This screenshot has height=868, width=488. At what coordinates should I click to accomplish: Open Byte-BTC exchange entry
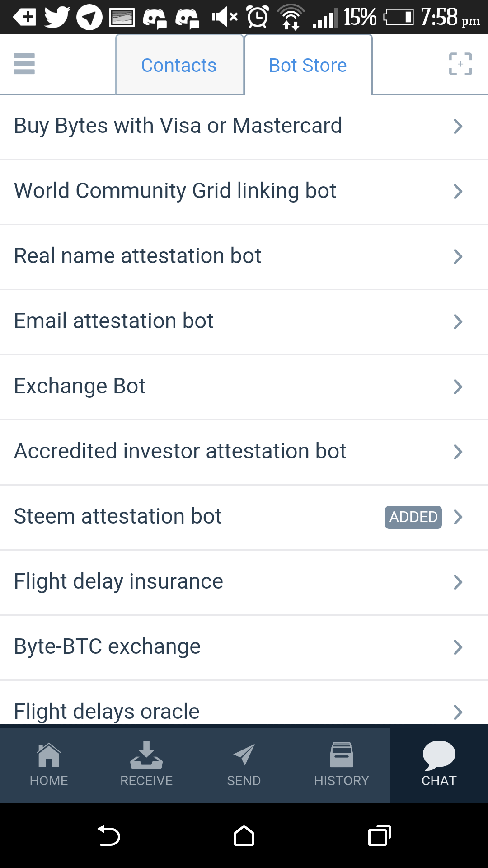click(x=108, y=646)
